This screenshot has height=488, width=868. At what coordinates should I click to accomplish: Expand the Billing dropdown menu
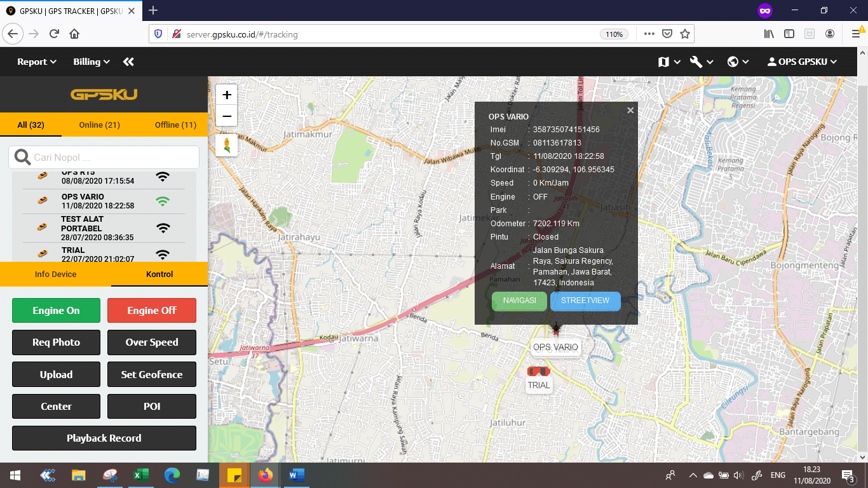(92, 62)
